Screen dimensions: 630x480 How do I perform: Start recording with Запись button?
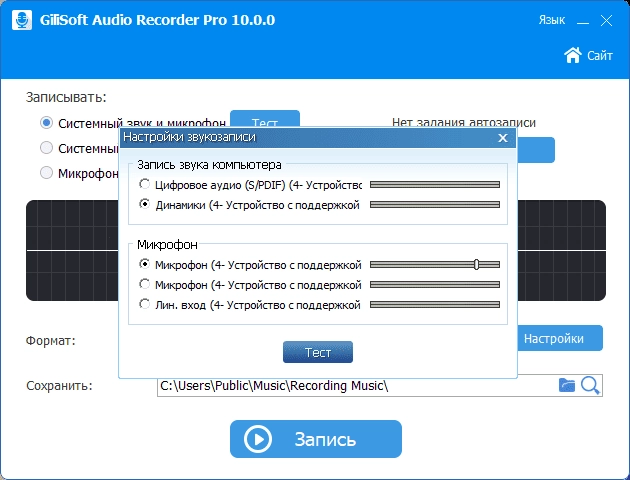(316, 439)
